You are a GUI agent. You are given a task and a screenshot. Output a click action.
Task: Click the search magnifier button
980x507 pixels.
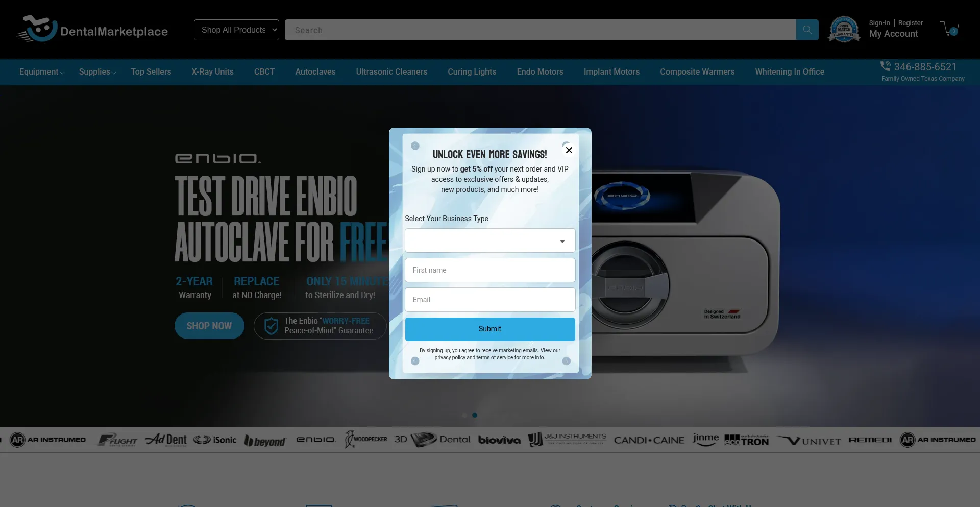click(x=807, y=30)
